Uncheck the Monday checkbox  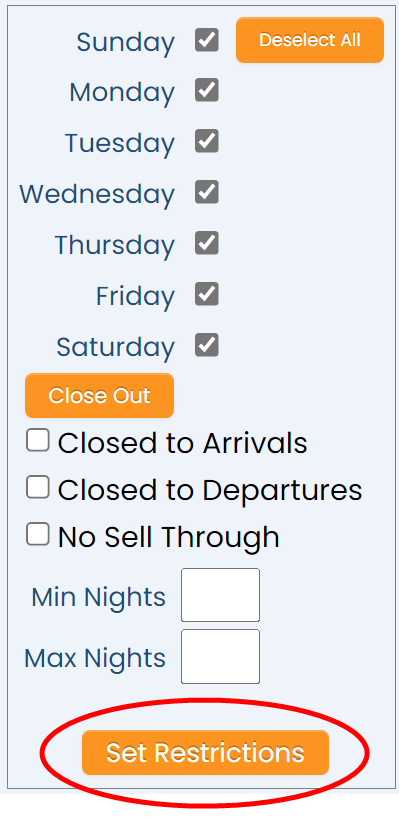(x=207, y=91)
